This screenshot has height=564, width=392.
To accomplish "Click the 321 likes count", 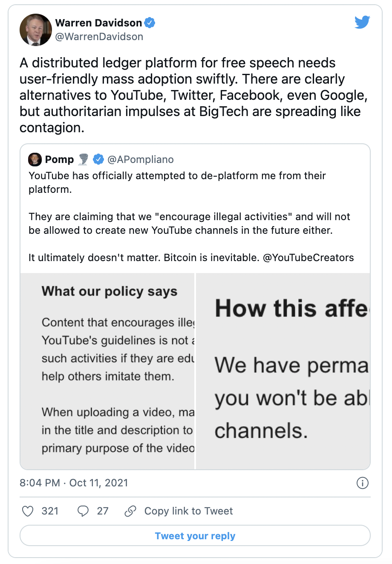I will pyautogui.click(x=50, y=511).
